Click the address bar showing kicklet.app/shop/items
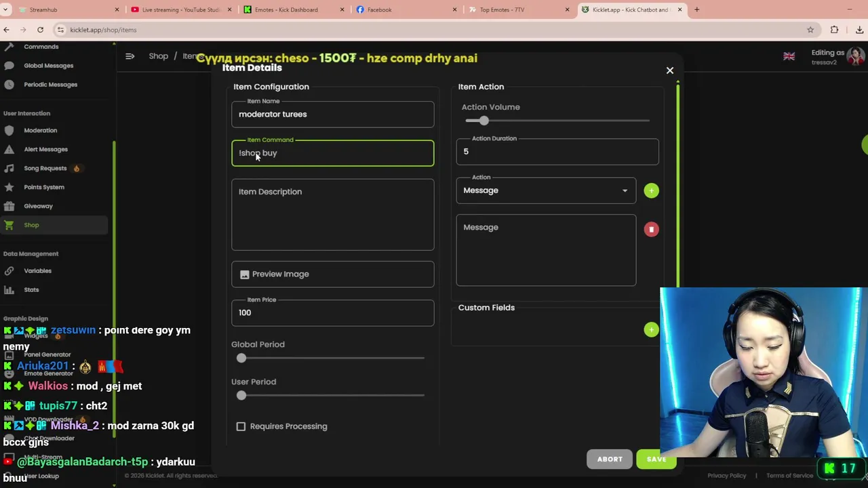Screen dimensions: 868x488 pyautogui.click(x=434, y=30)
